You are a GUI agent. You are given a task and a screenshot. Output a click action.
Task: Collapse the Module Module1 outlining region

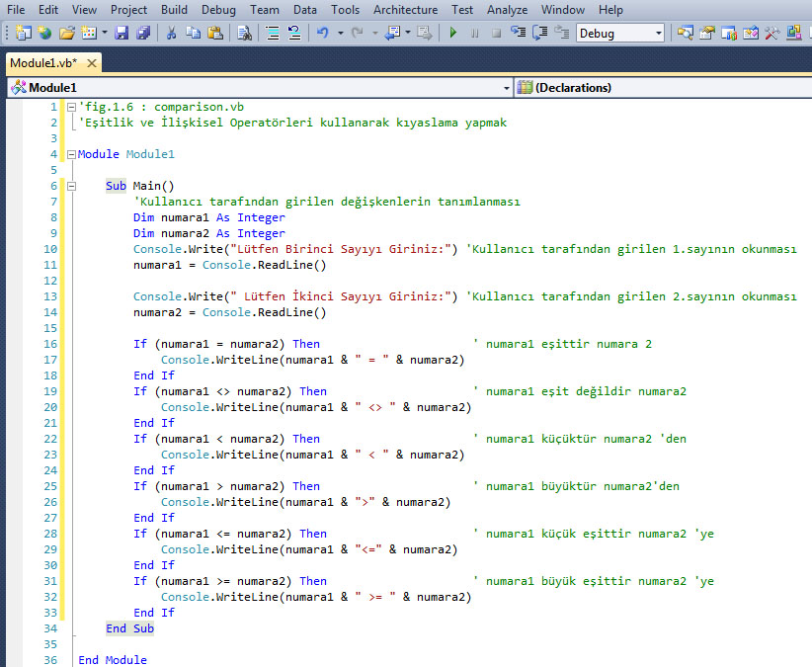coord(71,154)
